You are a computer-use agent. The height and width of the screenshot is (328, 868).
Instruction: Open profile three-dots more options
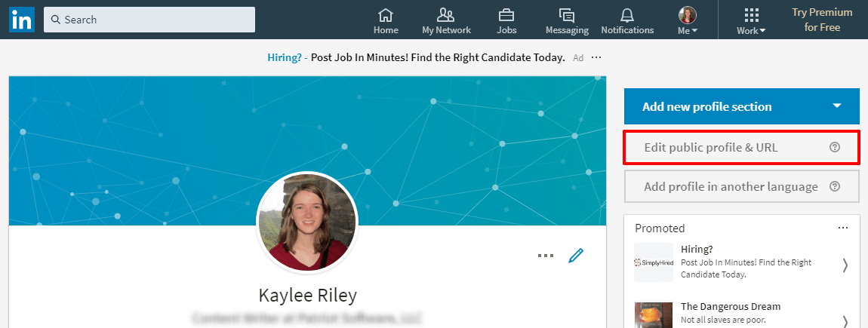click(x=546, y=256)
